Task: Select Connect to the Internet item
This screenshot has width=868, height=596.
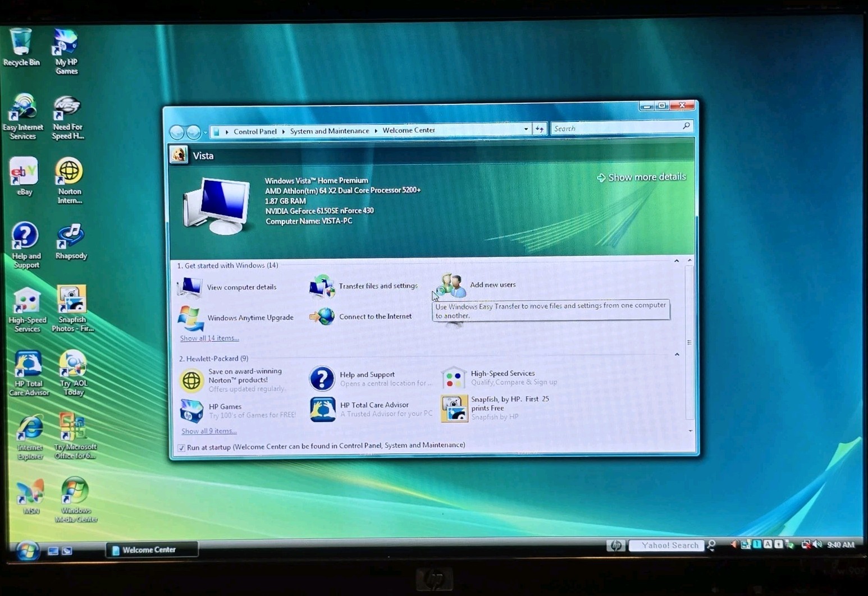Action: pos(360,317)
